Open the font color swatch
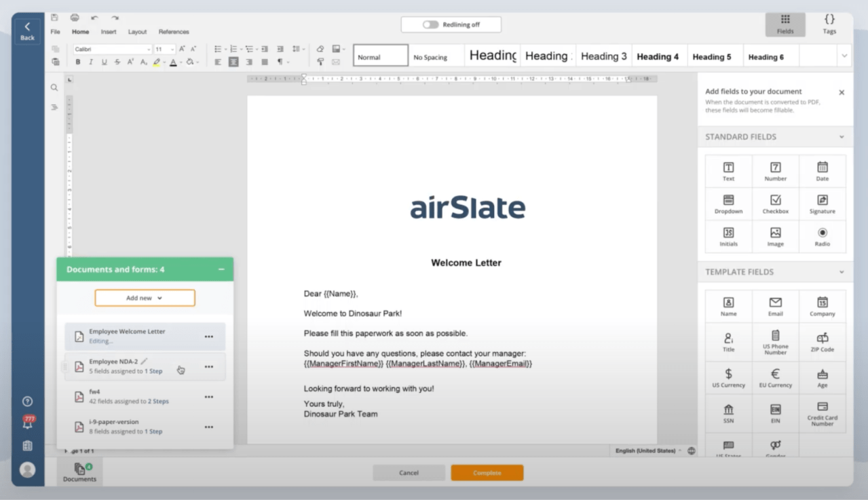 174,62
